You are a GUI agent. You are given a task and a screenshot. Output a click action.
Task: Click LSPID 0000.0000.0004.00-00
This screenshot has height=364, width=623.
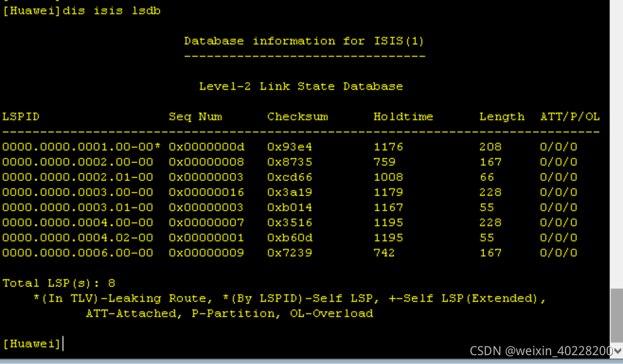78,222
